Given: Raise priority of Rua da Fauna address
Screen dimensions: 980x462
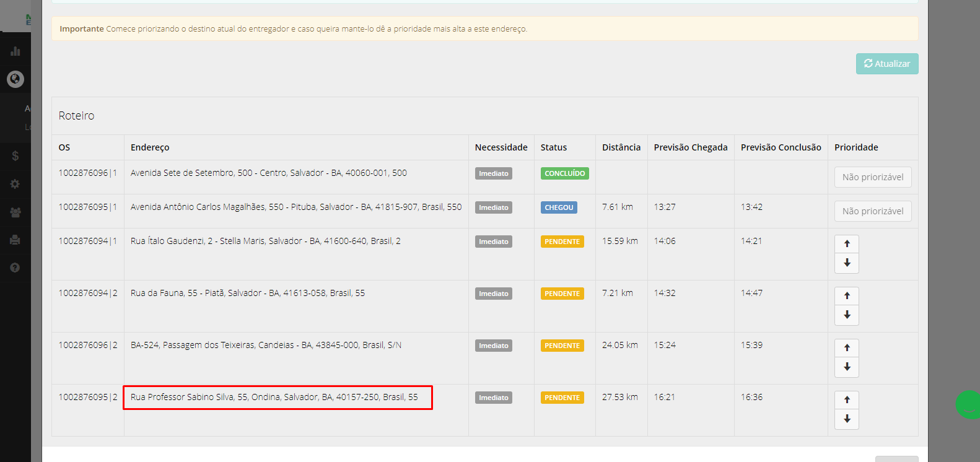Looking at the screenshot, I should click(x=847, y=296).
